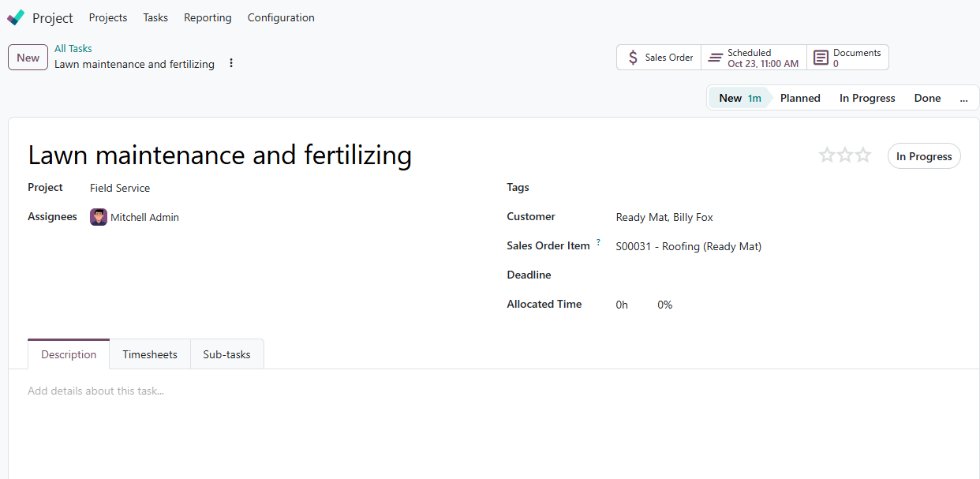The width and height of the screenshot is (980, 479).
Task: Click the Deadline input field
Action: coord(785,275)
